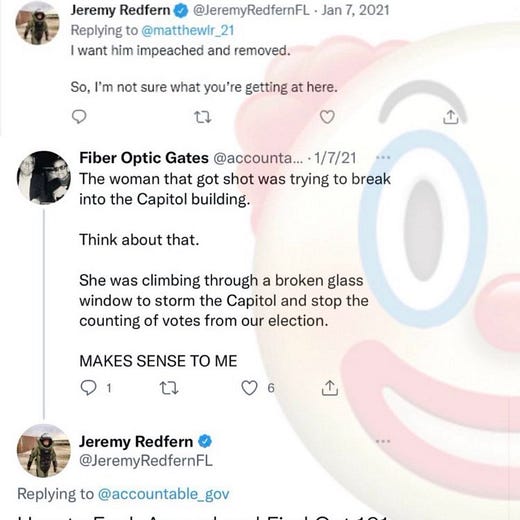Share Jeremy Redfern's top tweet
Screen dimensions: 520x520
451,117
